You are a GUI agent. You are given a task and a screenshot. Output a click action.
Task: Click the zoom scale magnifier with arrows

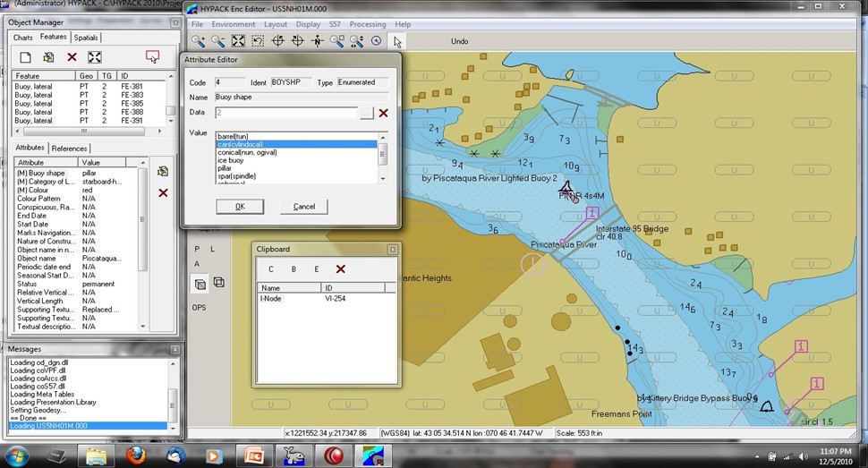pyautogui.click(x=356, y=41)
